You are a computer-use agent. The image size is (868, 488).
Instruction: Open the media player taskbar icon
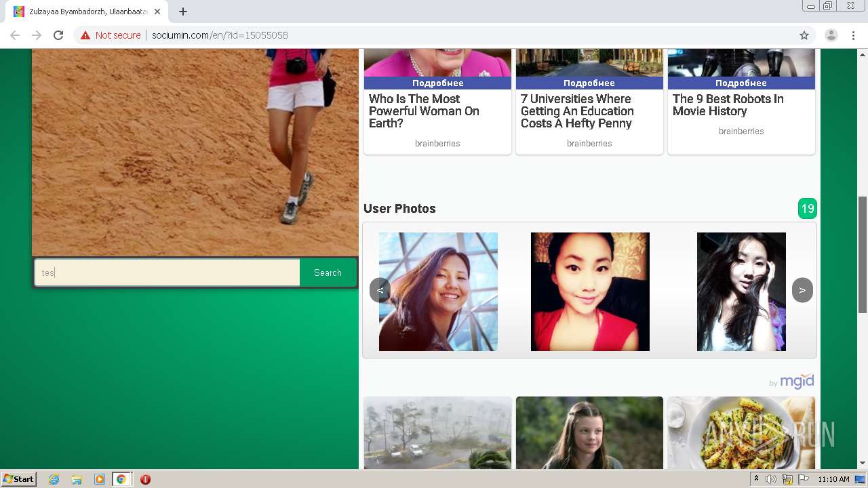click(99, 479)
